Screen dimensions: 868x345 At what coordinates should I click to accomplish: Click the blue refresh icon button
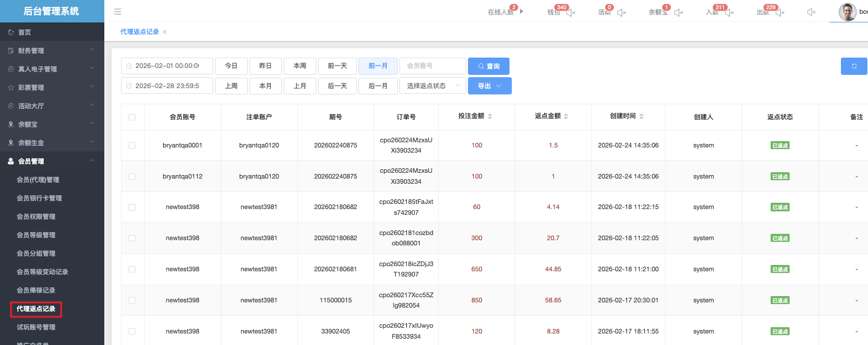(x=854, y=66)
